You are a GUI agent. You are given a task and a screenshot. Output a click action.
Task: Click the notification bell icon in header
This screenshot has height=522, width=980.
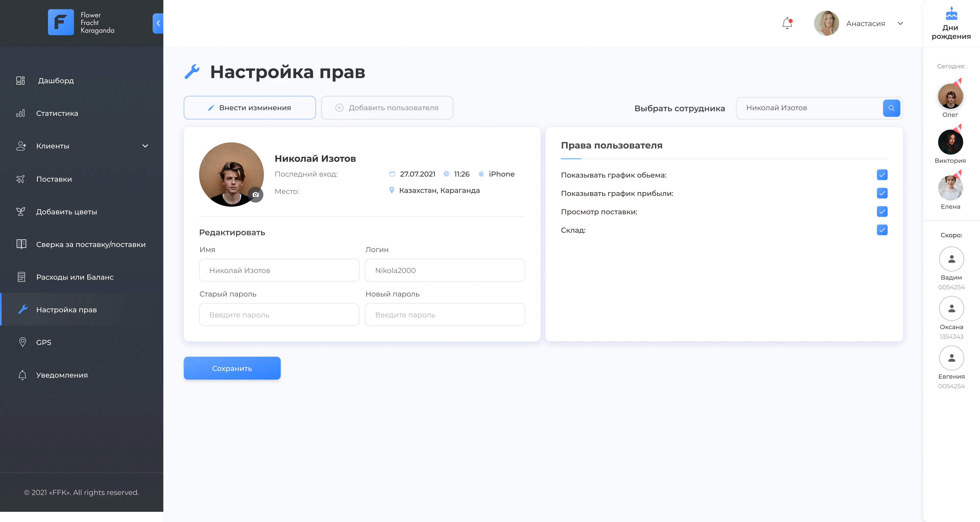click(x=787, y=23)
